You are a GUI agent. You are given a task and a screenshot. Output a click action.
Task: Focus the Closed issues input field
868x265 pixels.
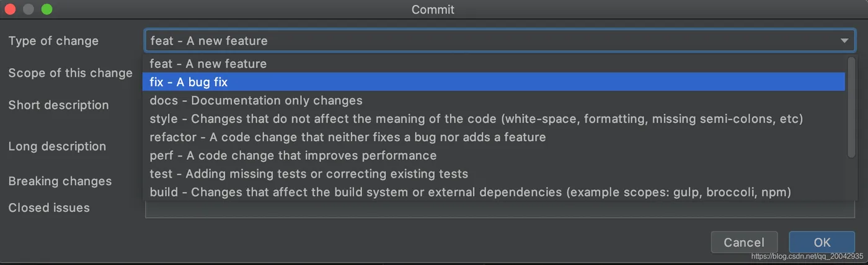[496, 210]
